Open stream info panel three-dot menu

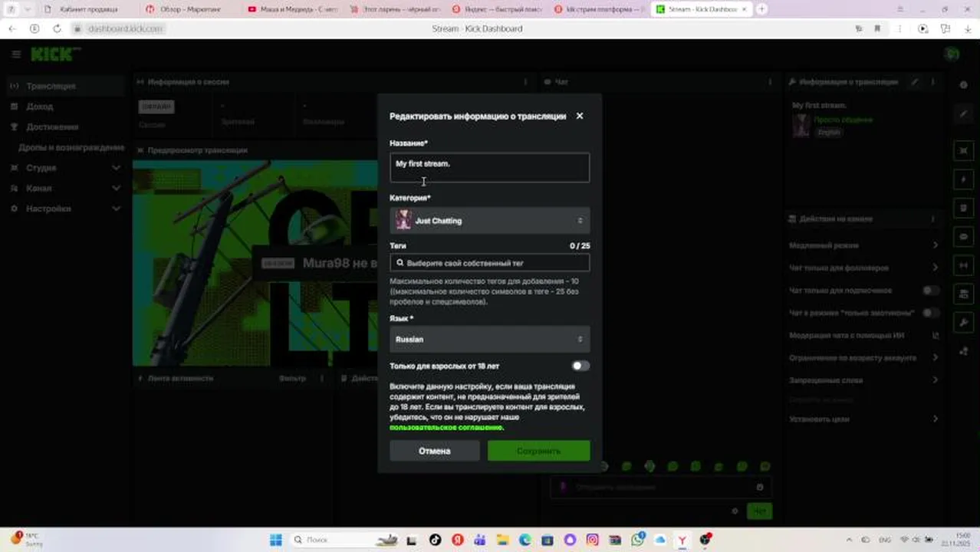point(932,81)
